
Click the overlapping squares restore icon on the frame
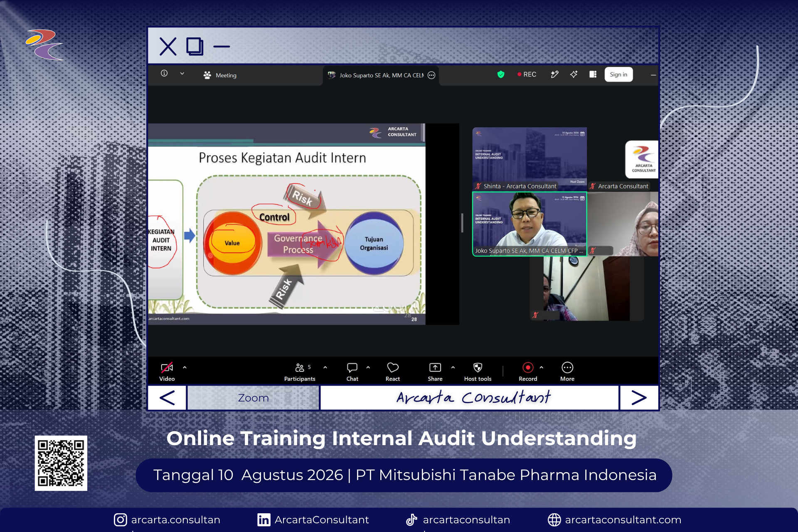click(195, 47)
